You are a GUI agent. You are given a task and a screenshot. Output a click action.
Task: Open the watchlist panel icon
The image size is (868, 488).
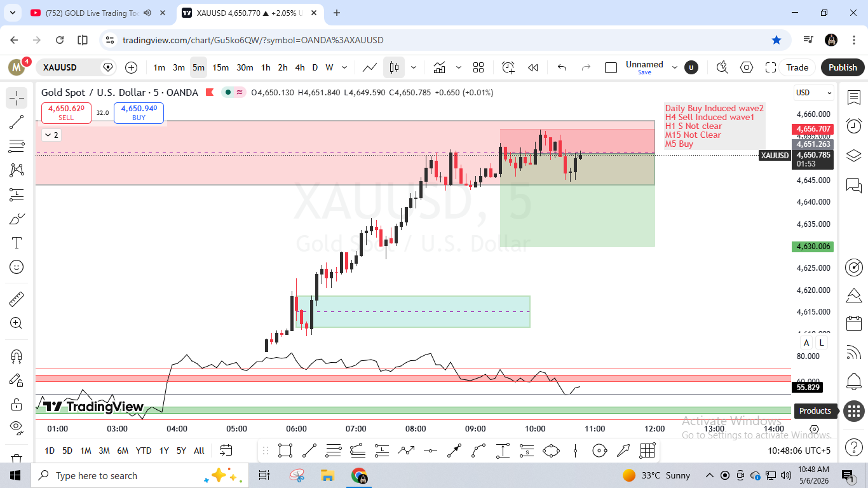853,98
